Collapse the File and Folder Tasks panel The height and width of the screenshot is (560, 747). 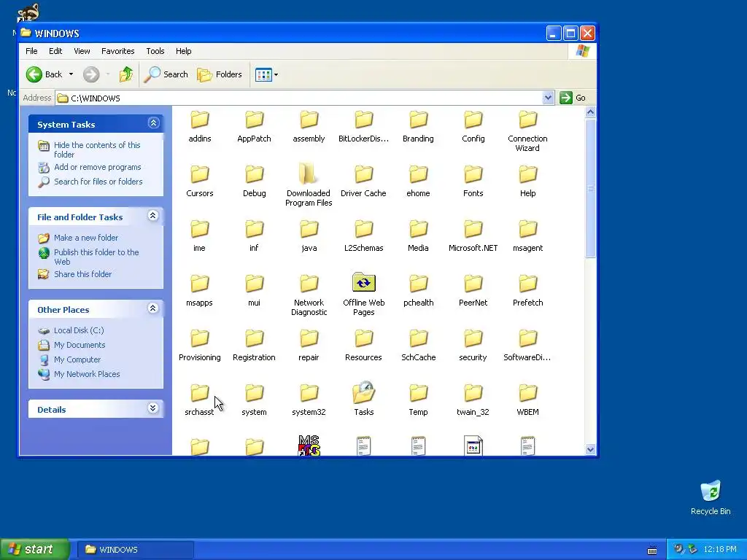click(x=153, y=216)
